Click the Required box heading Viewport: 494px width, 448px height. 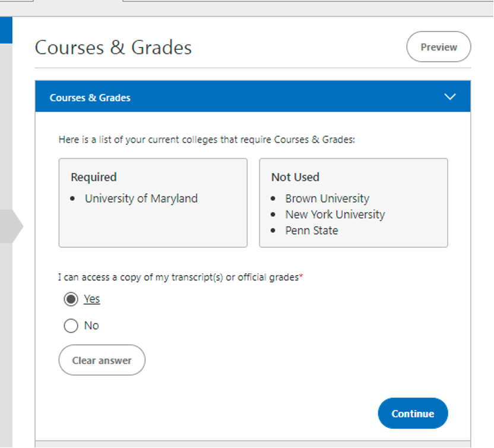tap(94, 177)
